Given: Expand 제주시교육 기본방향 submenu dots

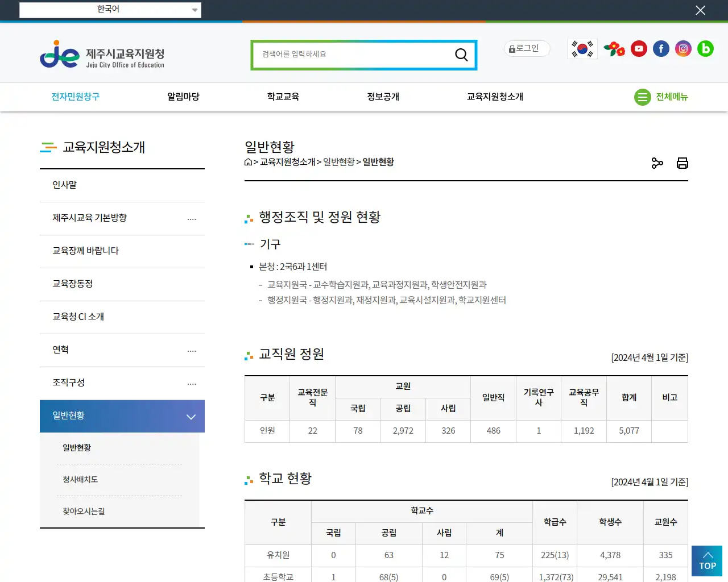Looking at the screenshot, I should pos(192,219).
